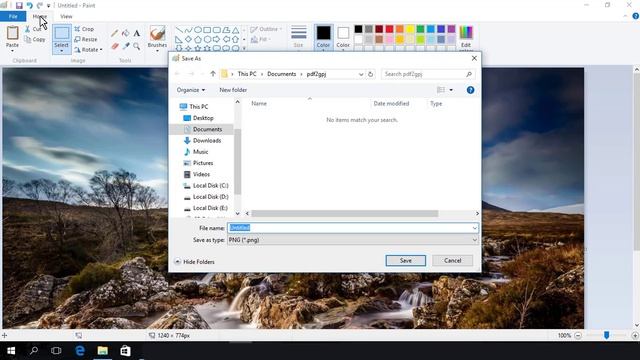Click the Copy icon in Clipboard group
Viewport: 640px width, 360px height.
27,40
